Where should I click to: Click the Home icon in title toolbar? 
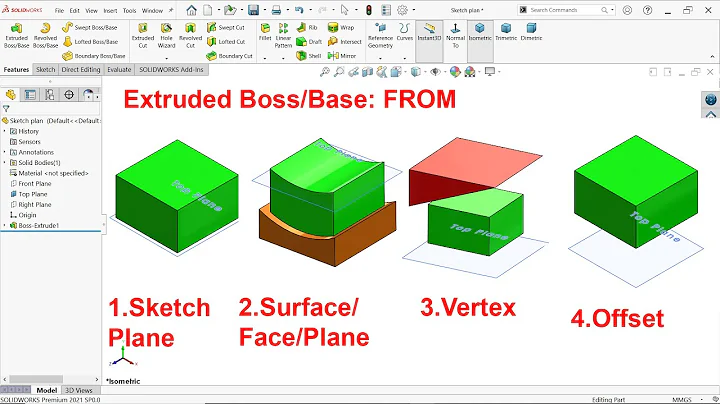(191, 10)
